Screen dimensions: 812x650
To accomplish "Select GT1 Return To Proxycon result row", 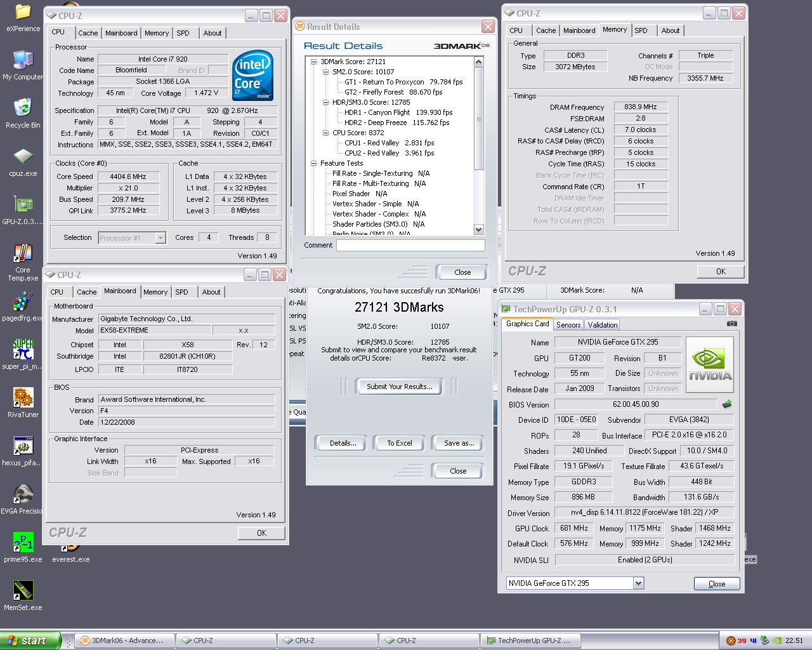I will [403, 82].
